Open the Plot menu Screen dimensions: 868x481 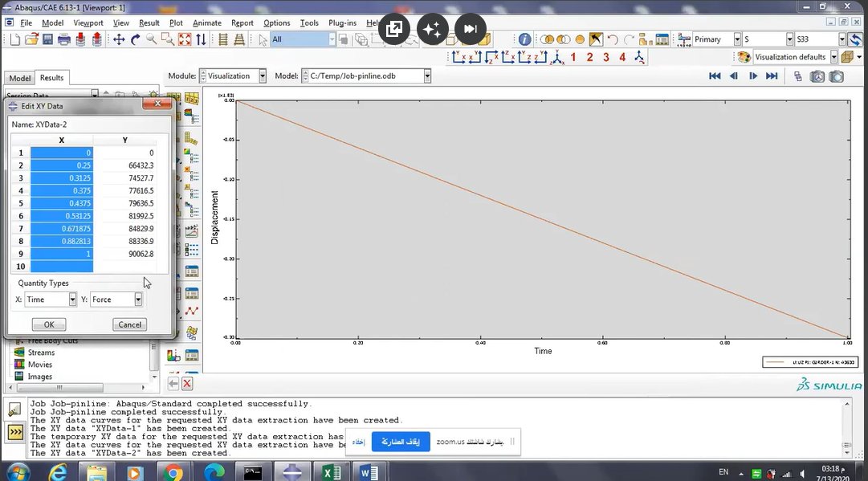pos(176,22)
